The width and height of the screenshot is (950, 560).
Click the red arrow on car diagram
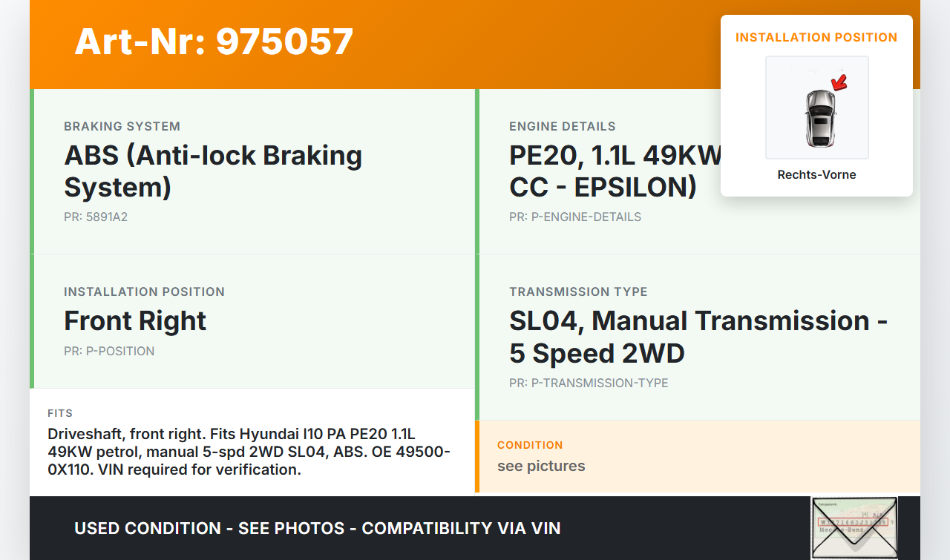click(839, 82)
